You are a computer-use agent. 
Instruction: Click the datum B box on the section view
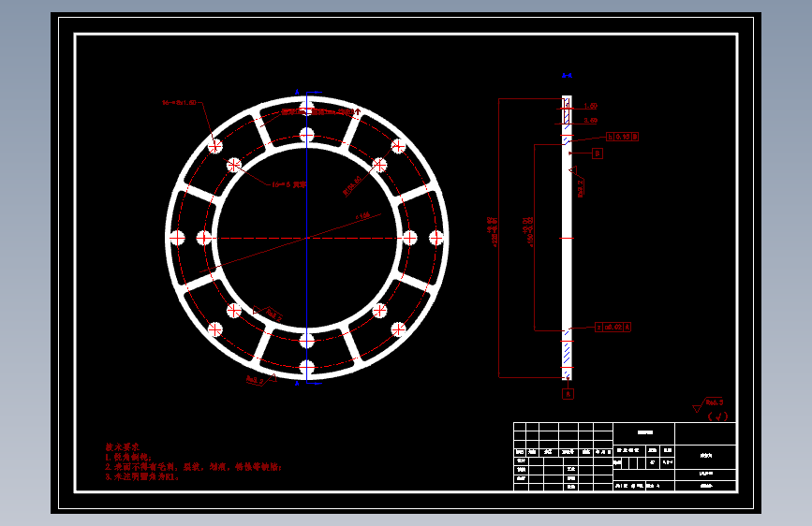coord(598,153)
